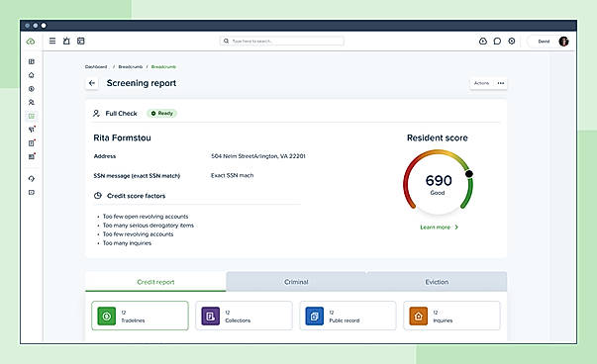Click the orange Inquiries icon
Viewport: 597px width, 364px height.
coord(419,317)
